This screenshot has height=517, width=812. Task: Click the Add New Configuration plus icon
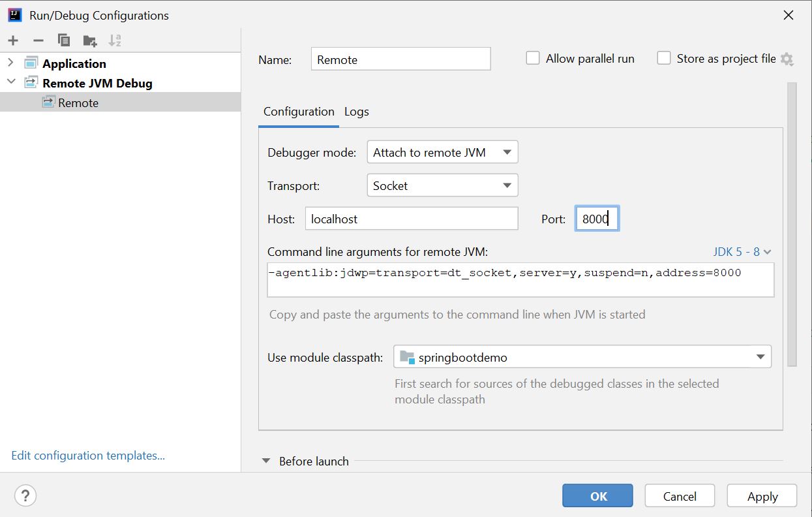(x=13, y=40)
